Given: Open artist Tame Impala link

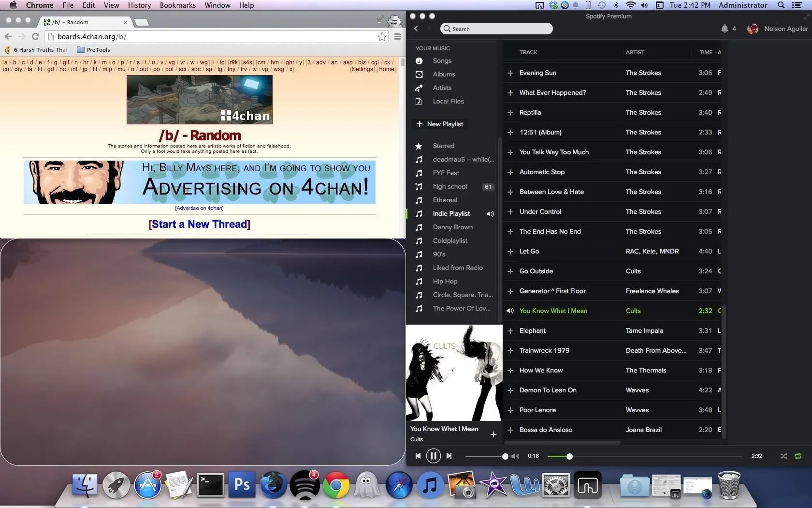Looking at the screenshot, I should pos(644,330).
